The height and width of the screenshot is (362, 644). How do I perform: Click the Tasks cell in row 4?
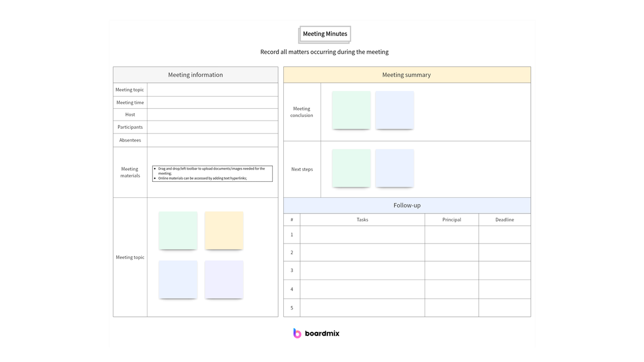coord(362,289)
